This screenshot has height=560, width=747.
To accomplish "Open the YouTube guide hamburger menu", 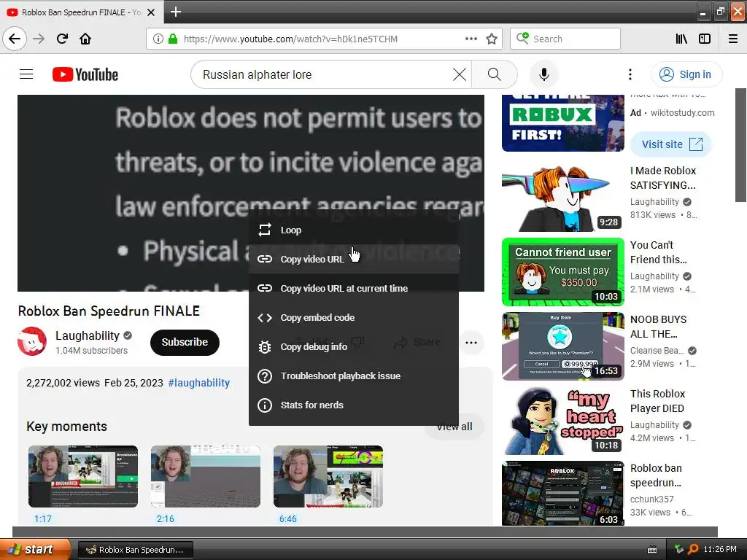I will [x=26, y=74].
